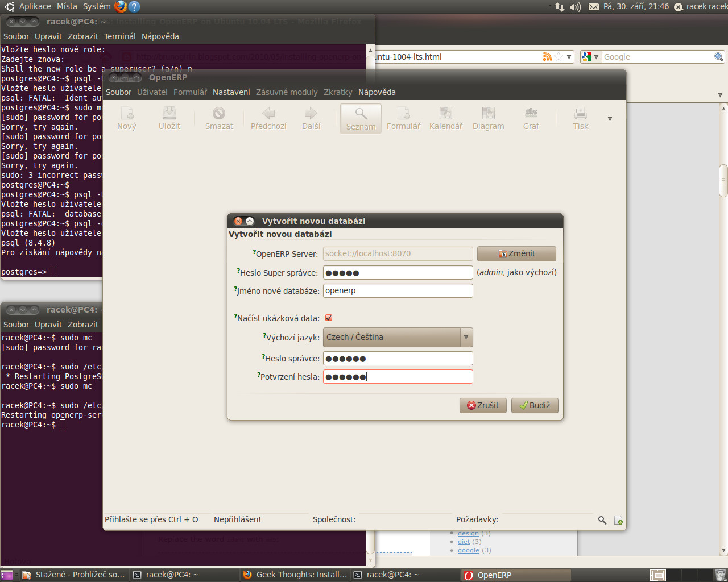Image resolution: width=728 pixels, height=582 pixels.
Task: Click the RSS feed icon in Firefox address bar
Action: point(547,57)
